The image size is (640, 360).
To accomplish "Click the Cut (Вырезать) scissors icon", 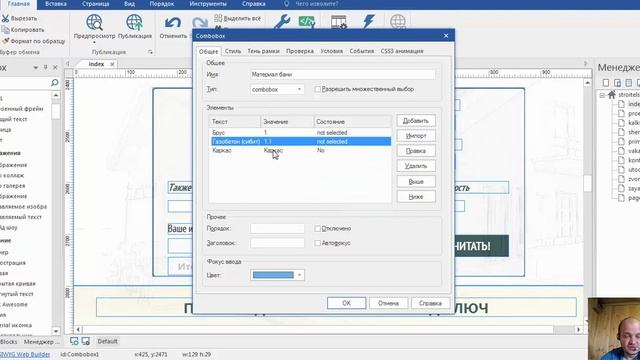I will pyautogui.click(x=5, y=18).
